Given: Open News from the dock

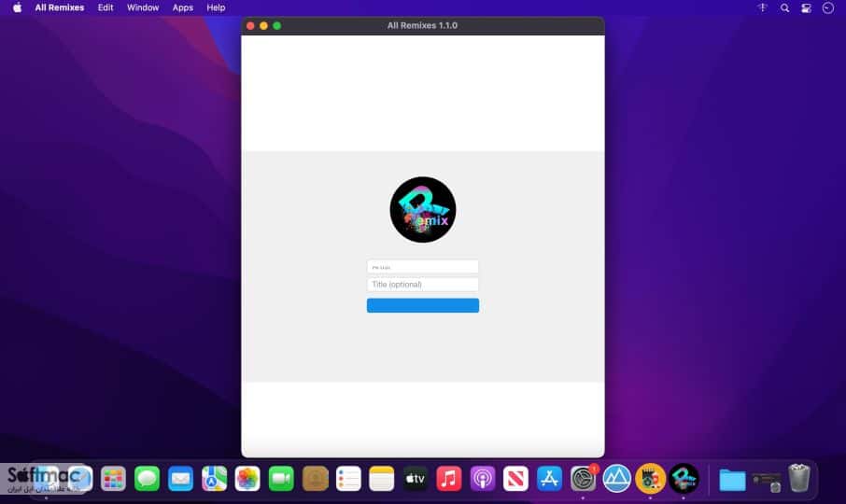Looking at the screenshot, I should [x=515, y=479].
